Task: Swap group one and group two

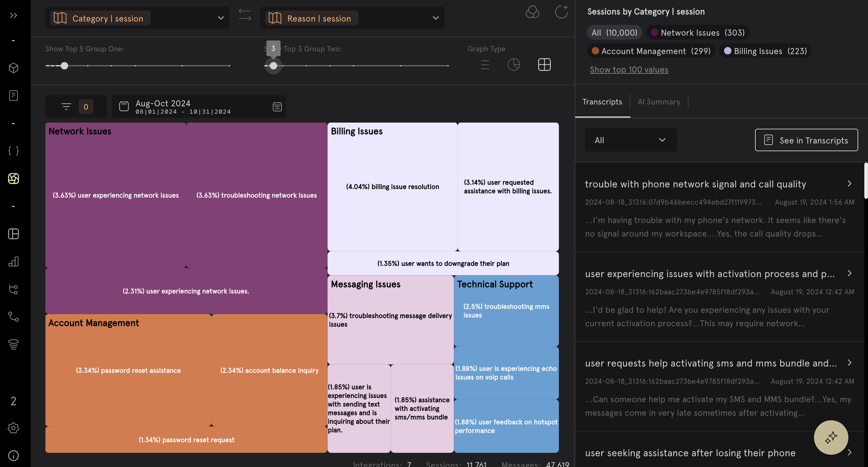Action: click(245, 15)
